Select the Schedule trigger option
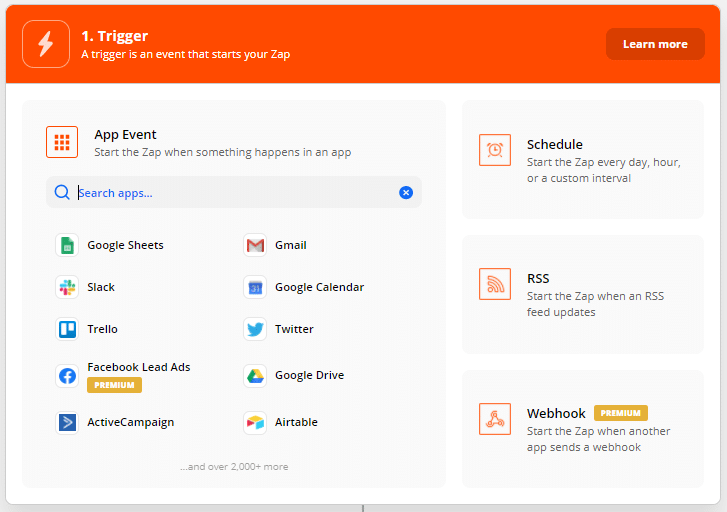Screen dimensions: 727x512 pos(583,160)
